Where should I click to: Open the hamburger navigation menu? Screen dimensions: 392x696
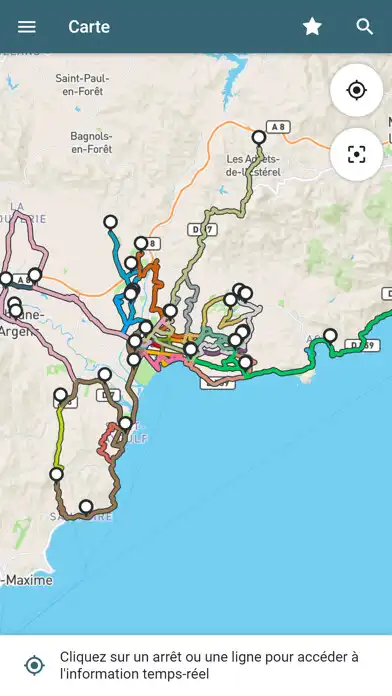27,27
